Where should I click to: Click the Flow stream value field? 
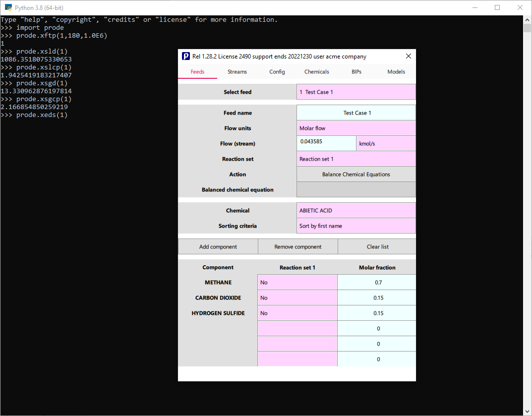tap(326, 143)
